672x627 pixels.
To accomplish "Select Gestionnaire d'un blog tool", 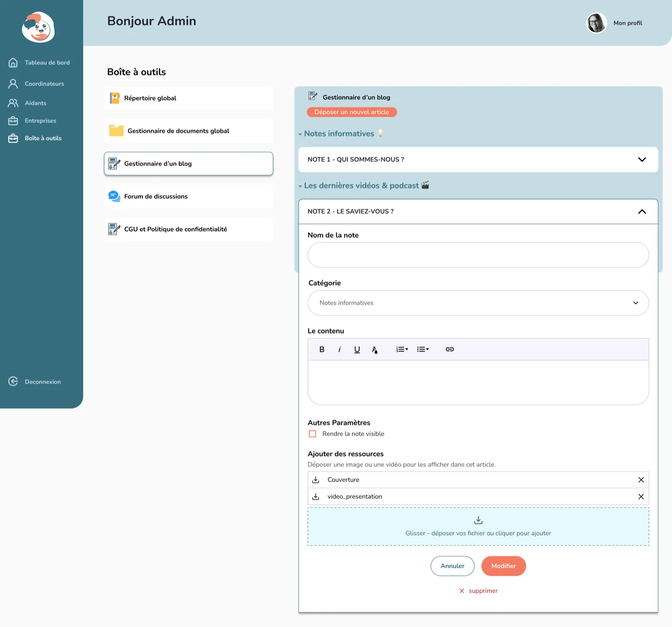I will click(189, 164).
